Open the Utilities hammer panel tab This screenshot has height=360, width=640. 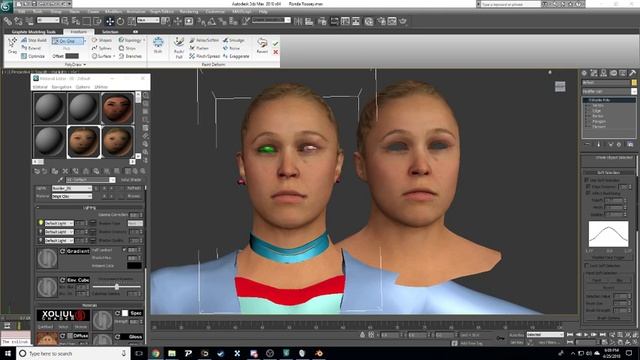point(632,73)
